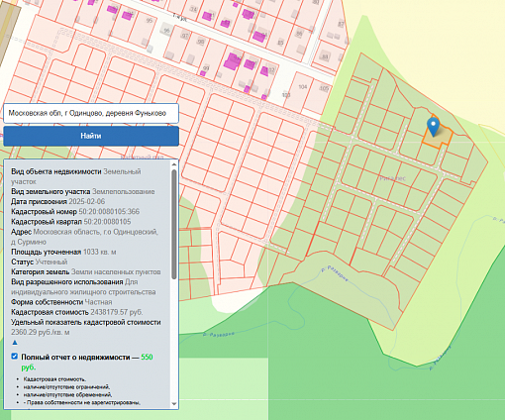Click the info panel scrollbar thumb

tap(174, 224)
